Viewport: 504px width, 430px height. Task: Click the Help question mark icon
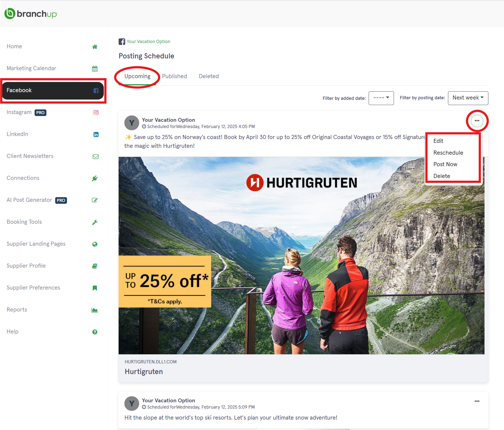pos(95,332)
